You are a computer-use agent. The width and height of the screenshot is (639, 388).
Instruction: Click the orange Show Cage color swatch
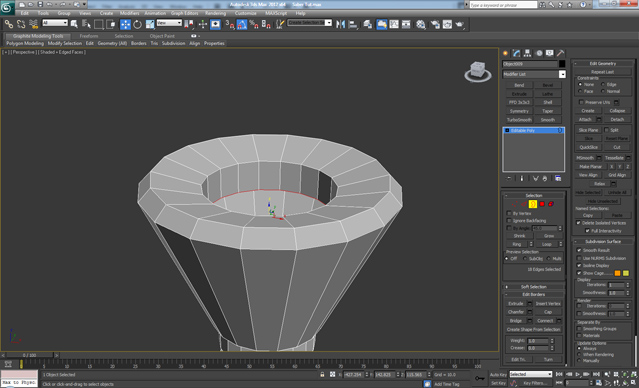pos(617,273)
